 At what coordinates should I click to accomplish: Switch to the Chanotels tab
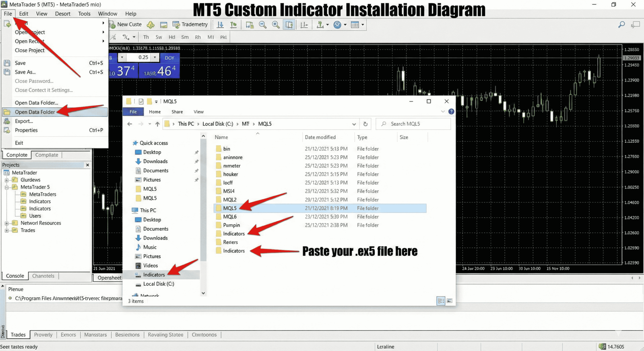click(43, 276)
